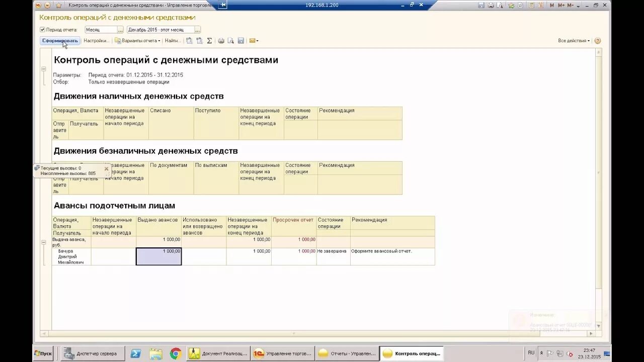The width and height of the screenshot is (644, 362).
Task: Click the M+ memory add button
Action: click(x=560, y=5)
